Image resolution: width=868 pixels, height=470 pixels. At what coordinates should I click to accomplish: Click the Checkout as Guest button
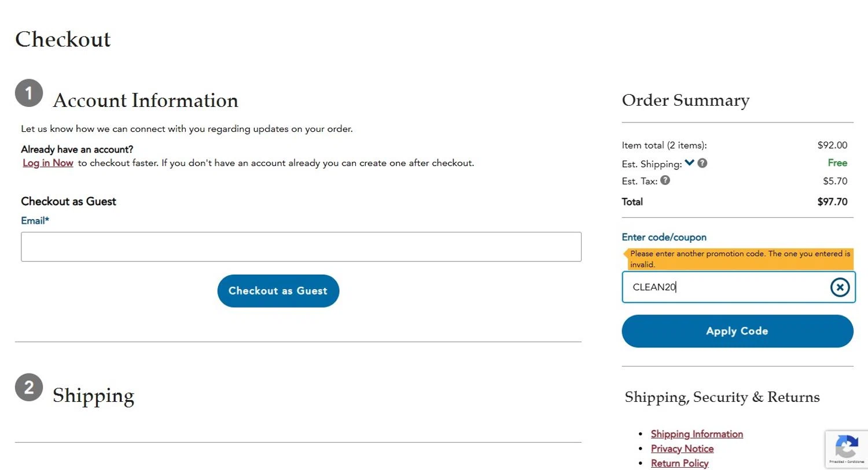[x=278, y=291]
